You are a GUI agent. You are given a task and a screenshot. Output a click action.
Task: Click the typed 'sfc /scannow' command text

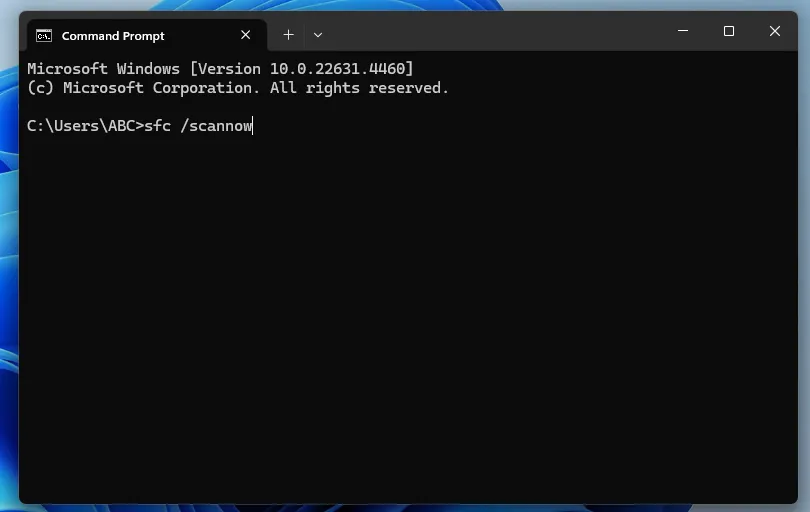(x=198, y=126)
